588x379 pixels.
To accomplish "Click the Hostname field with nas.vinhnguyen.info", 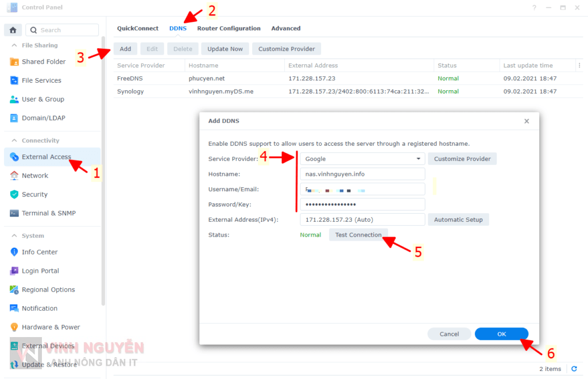I will click(x=362, y=174).
